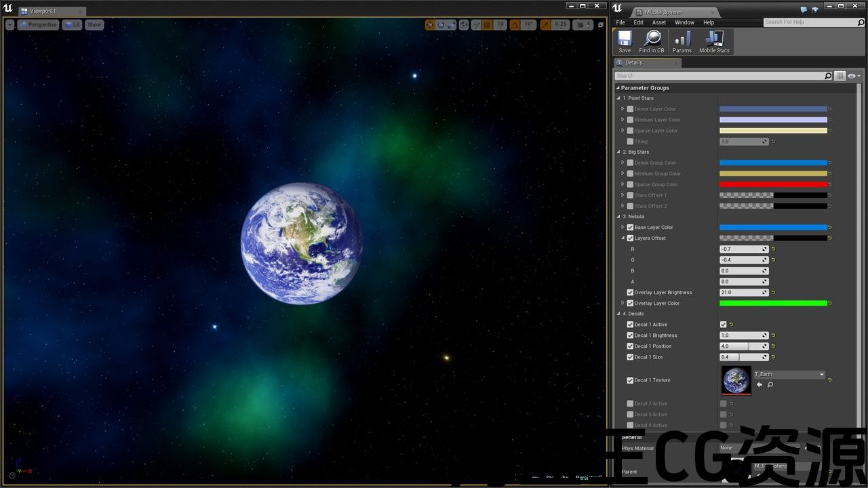Click the Save toolbar icon
This screenshot has height=488, width=868.
(625, 41)
